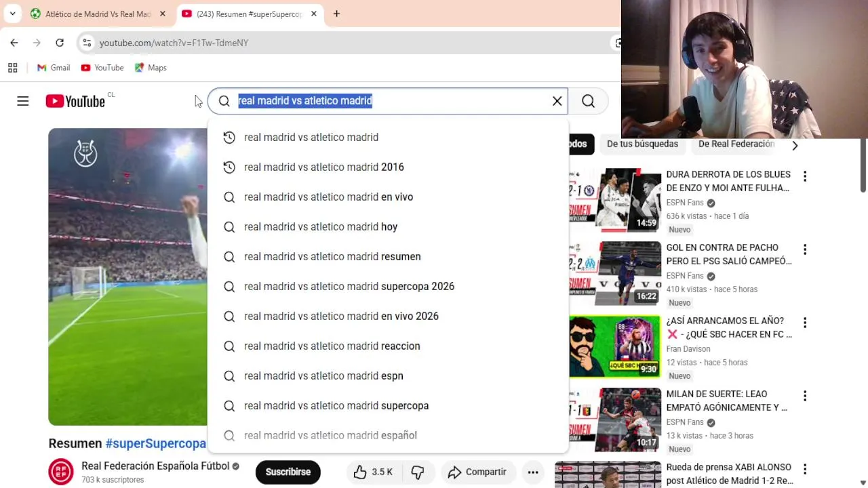Select the suggestion that ends with 'madrid supercopa'
This screenshot has width=868, height=488.
point(388,405)
